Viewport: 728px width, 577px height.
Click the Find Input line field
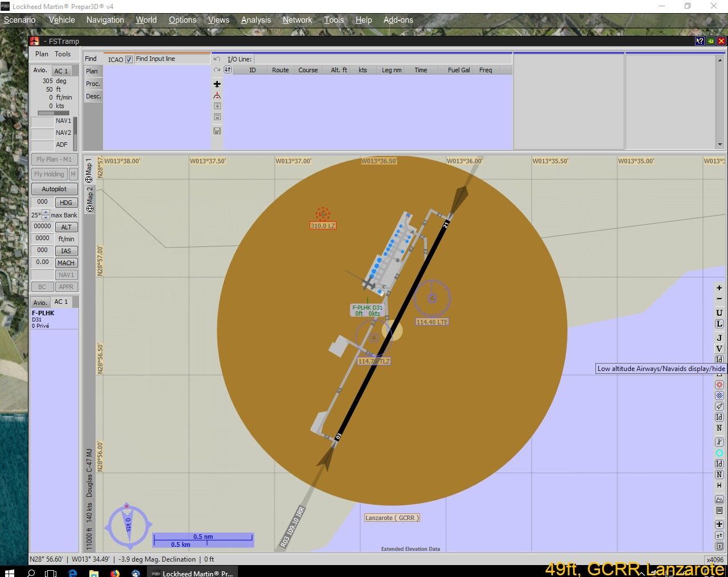172,59
